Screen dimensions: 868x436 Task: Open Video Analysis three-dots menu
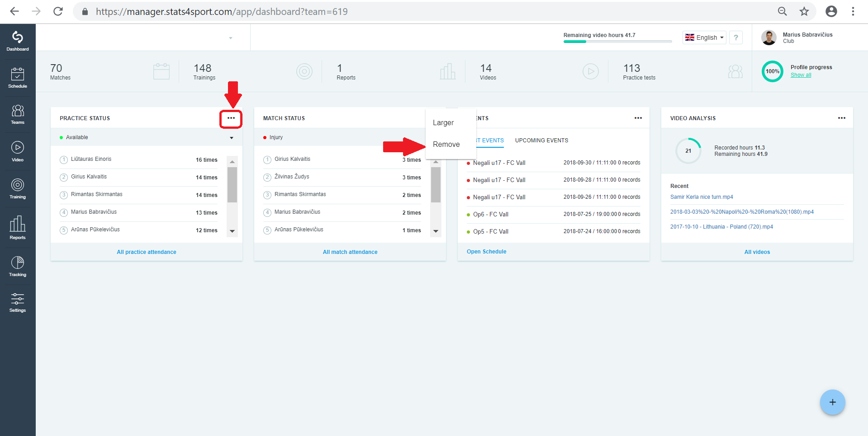(841, 118)
